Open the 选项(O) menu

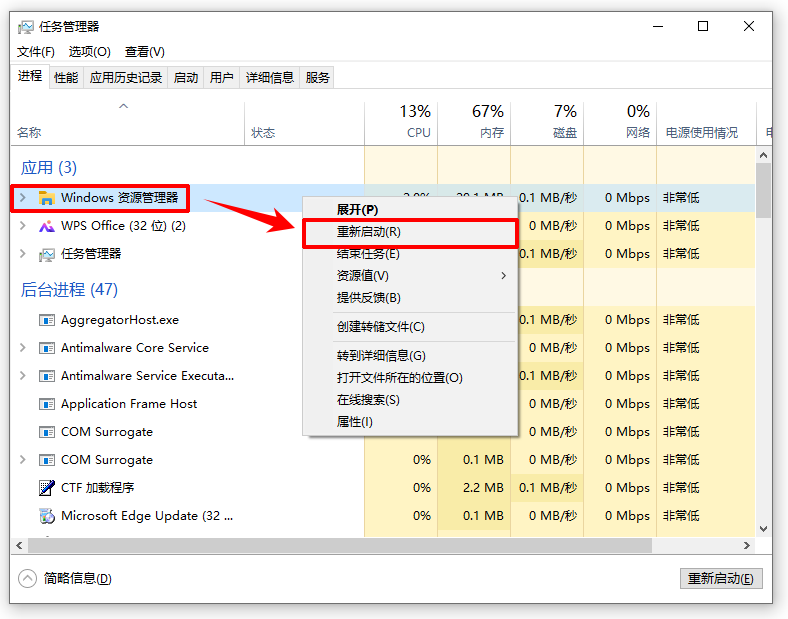coord(89,52)
